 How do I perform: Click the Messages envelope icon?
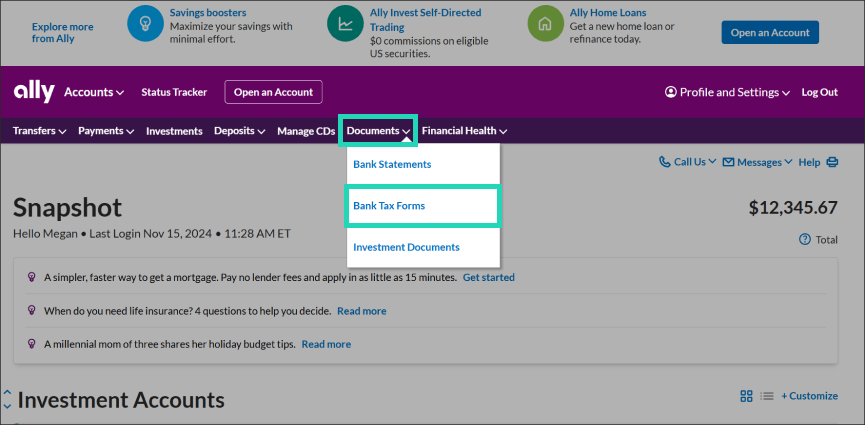click(x=728, y=162)
